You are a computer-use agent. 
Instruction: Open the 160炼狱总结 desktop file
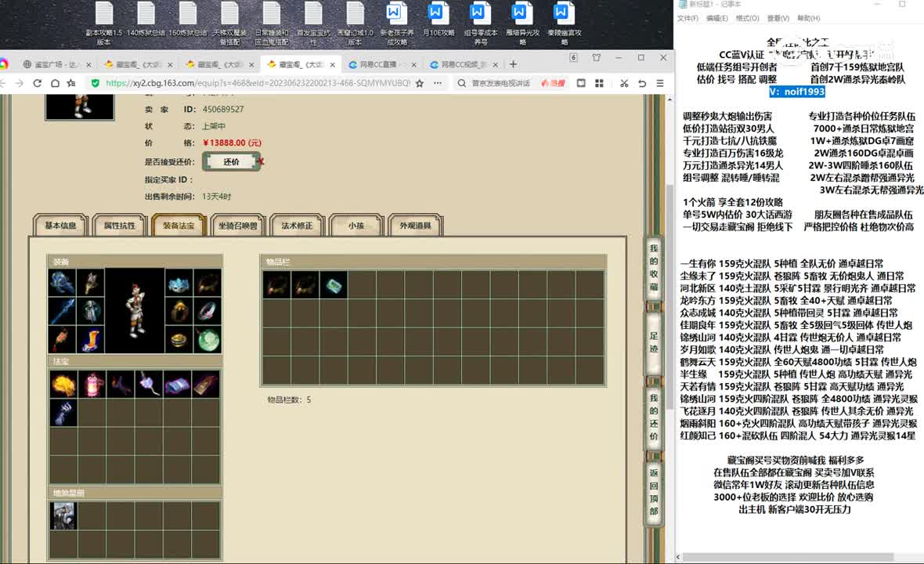pos(187,20)
